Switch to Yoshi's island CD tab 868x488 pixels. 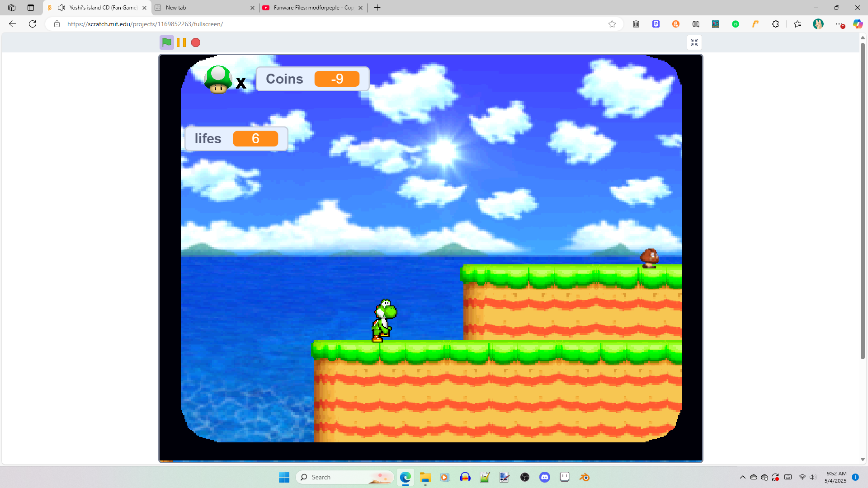click(97, 8)
